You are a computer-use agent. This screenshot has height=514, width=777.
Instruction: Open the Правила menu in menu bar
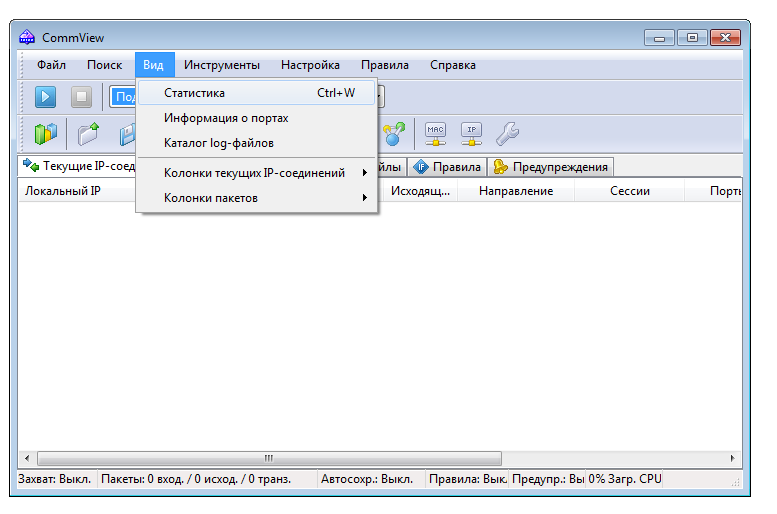point(385,65)
